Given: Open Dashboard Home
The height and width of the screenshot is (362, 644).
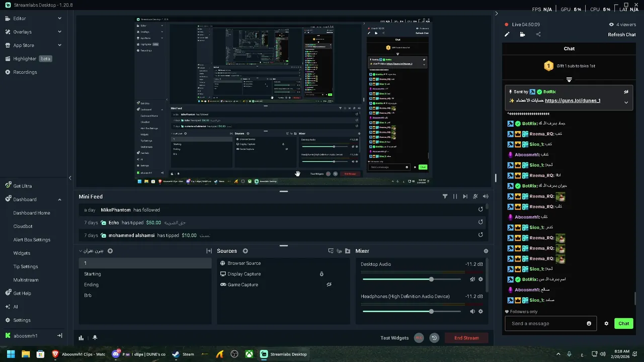Looking at the screenshot, I should (32, 213).
